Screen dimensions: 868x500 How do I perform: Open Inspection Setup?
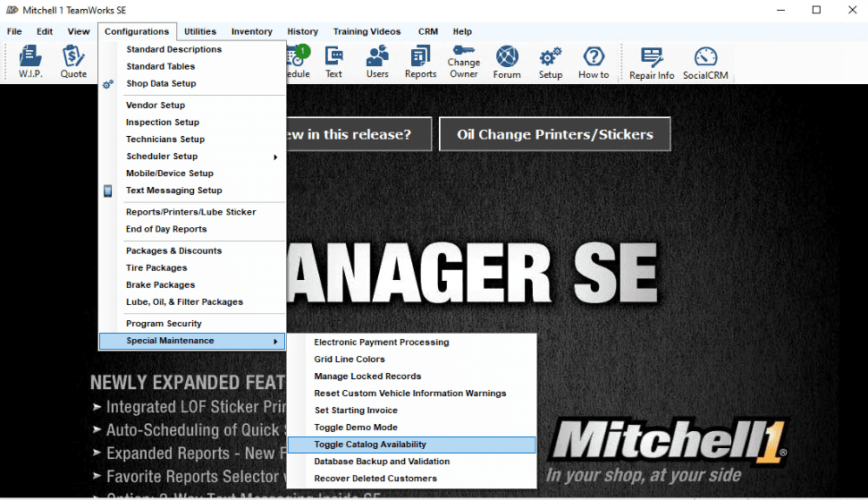[x=162, y=123]
